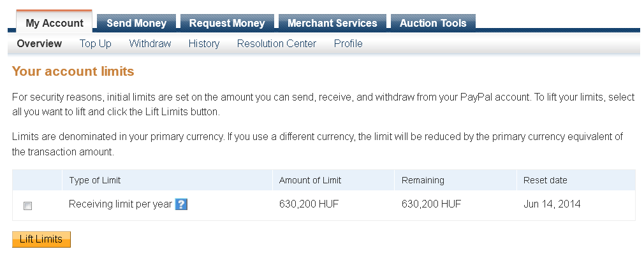Go to the Resolution Center link
Viewport: 644px width, 254px height.
pyautogui.click(x=277, y=43)
